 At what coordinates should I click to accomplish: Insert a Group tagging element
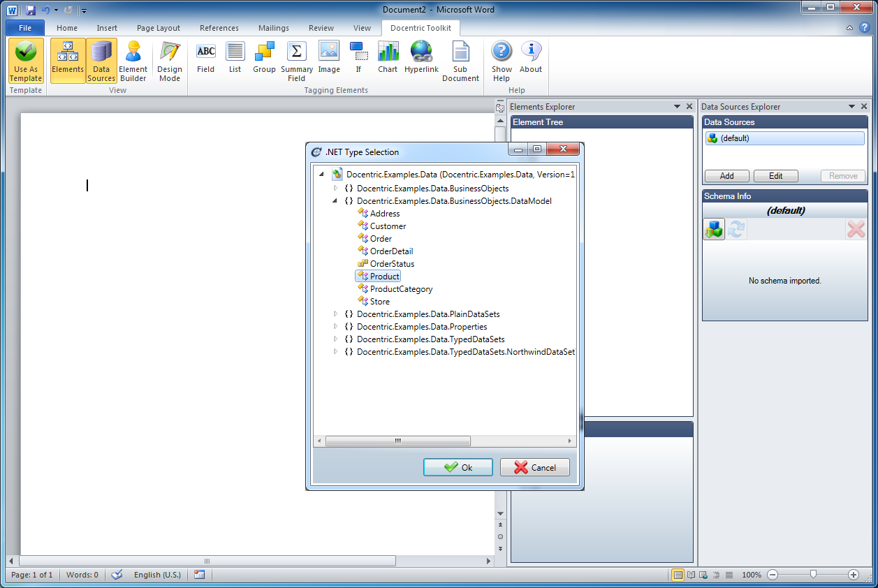(x=265, y=57)
